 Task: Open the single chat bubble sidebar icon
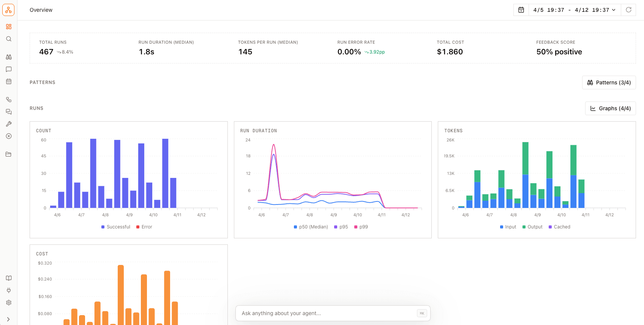click(x=9, y=69)
